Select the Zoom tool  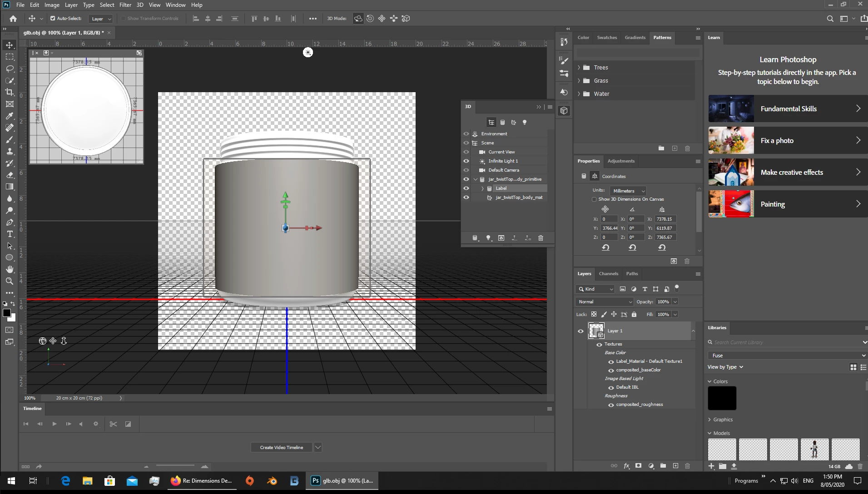[x=10, y=281]
